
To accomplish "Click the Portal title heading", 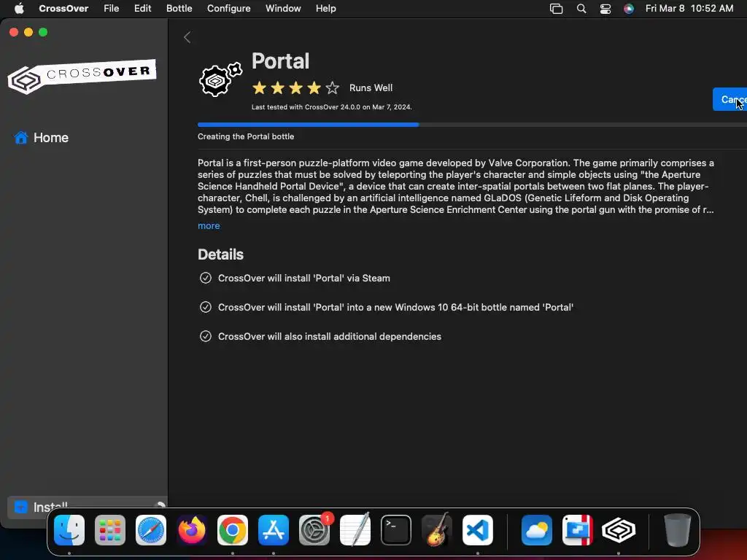I will [x=281, y=61].
